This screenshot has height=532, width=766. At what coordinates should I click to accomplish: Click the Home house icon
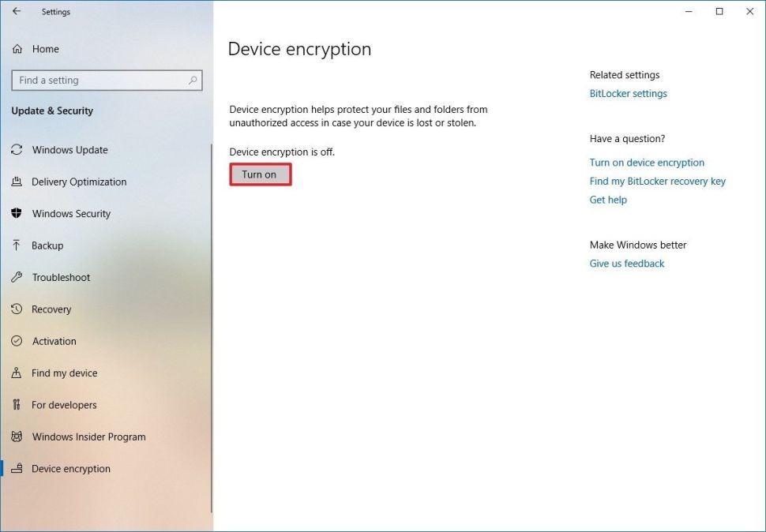17,49
